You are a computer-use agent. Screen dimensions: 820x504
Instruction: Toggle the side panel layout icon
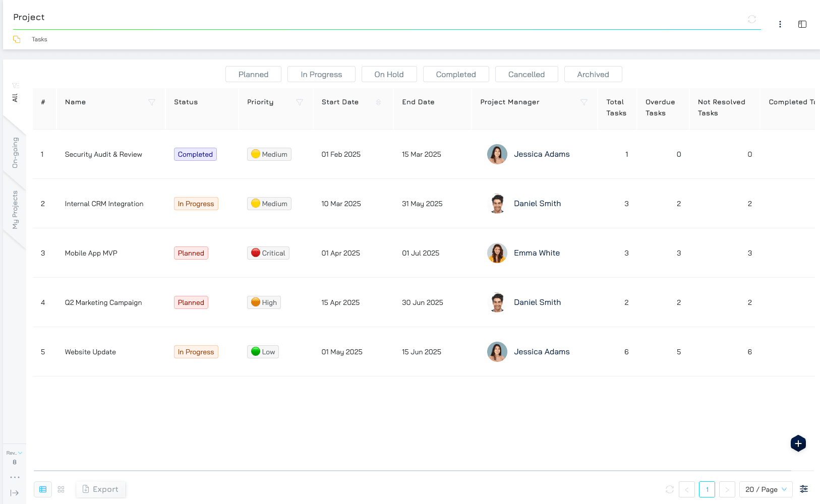(802, 24)
